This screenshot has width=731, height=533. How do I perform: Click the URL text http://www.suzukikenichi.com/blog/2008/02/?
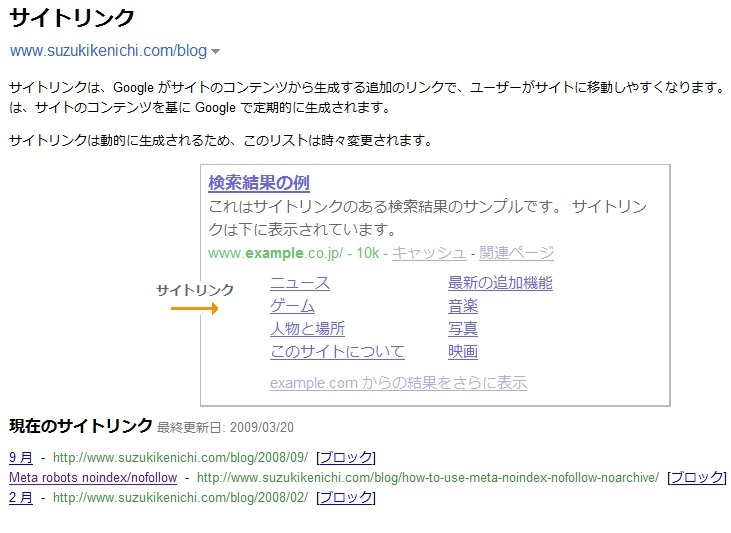point(180,498)
